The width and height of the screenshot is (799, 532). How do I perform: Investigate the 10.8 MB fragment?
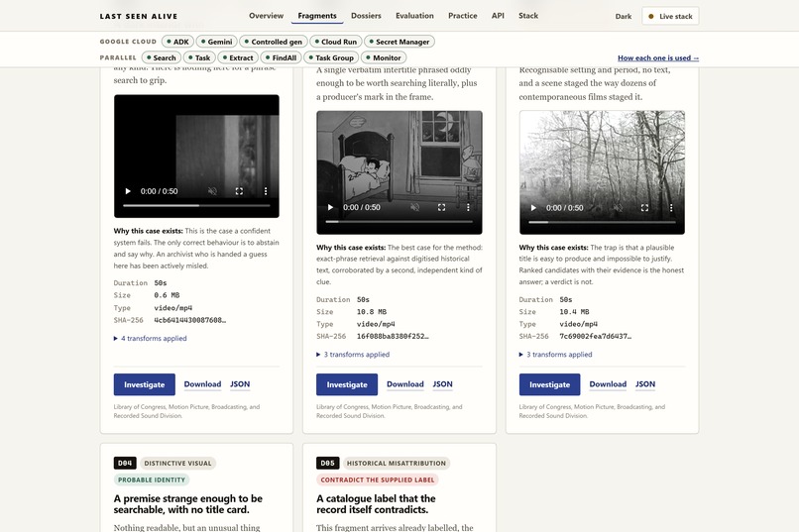pyautogui.click(x=347, y=384)
